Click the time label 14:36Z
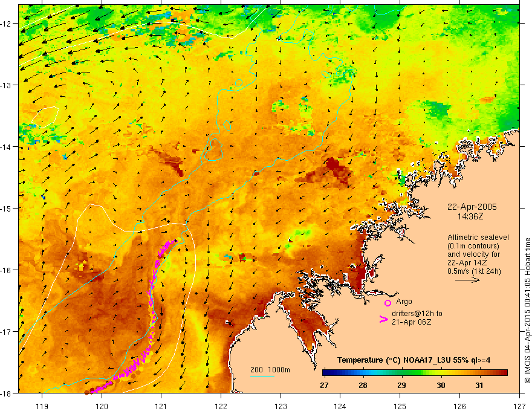The height and width of the screenshot is (411, 532). [x=470, y=216]
